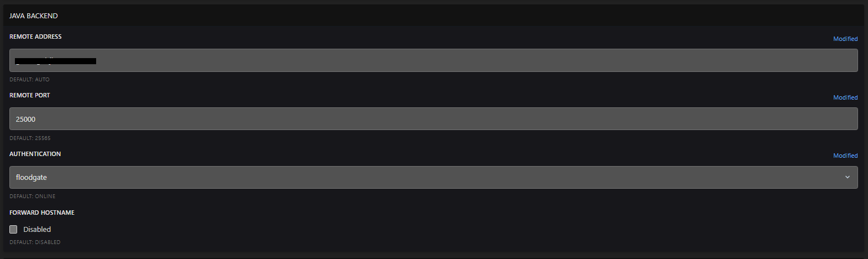Click the Remote Address field label
Screen dimensions: 868x259
pos(35,37)
